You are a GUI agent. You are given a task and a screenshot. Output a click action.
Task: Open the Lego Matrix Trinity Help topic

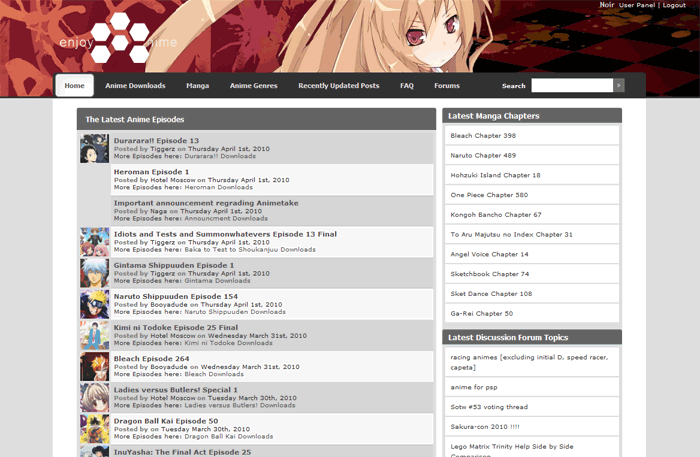[512, 450]
